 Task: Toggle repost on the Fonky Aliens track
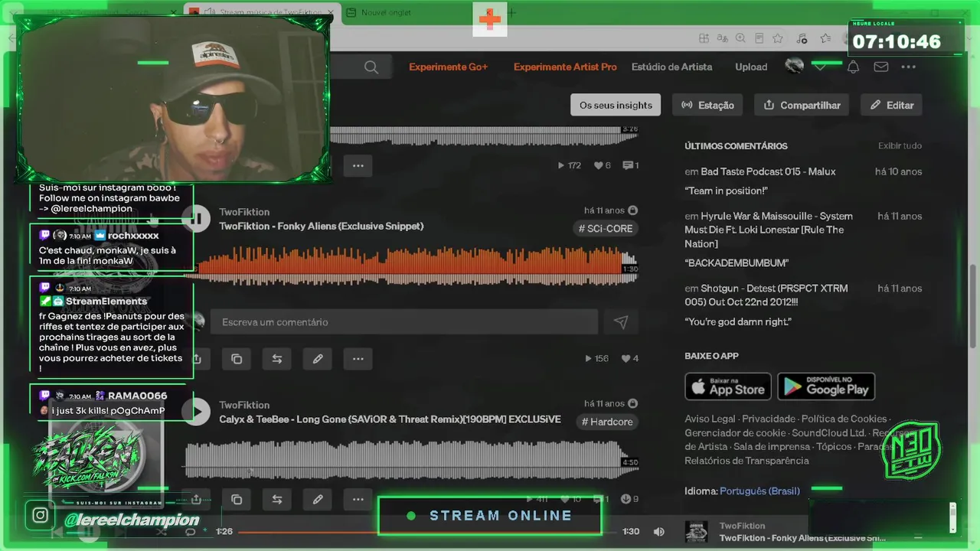tap(277, 358)
